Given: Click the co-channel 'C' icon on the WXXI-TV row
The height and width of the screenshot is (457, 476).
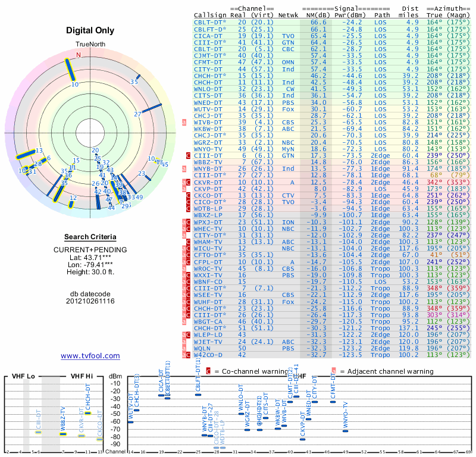Looking at the screenshot, I should (x=188, y=276).
